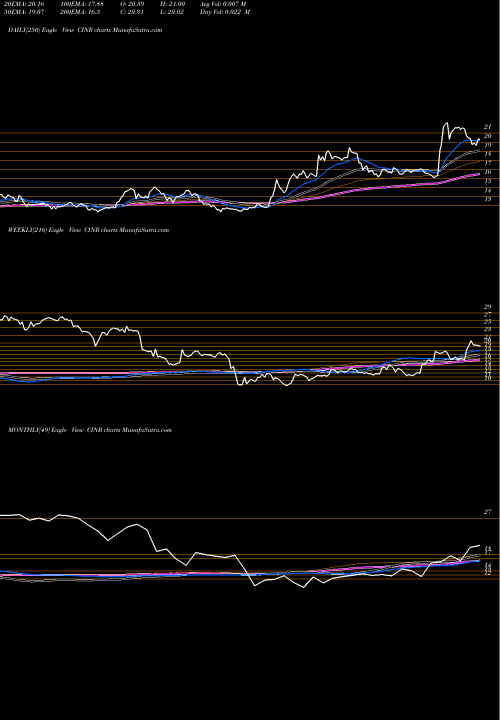Click the 27 price label on monthly chart
500x720 pixels.
(x=488, y=512)
